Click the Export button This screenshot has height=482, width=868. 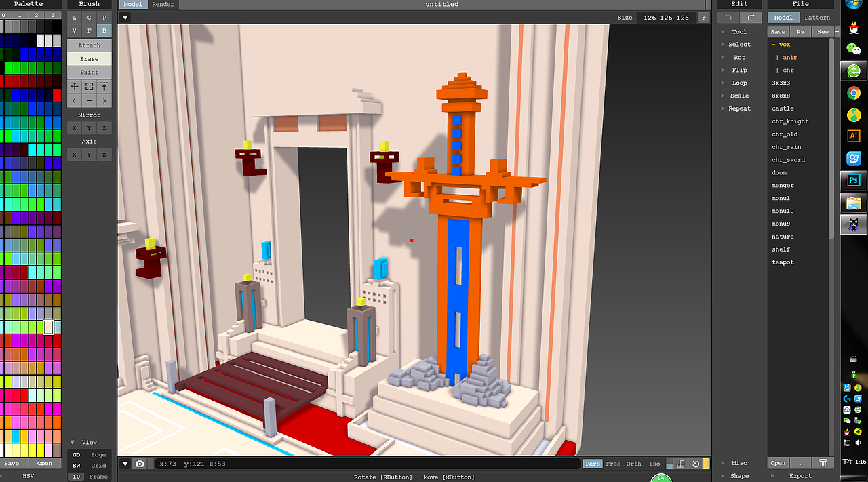click(800, 475)
